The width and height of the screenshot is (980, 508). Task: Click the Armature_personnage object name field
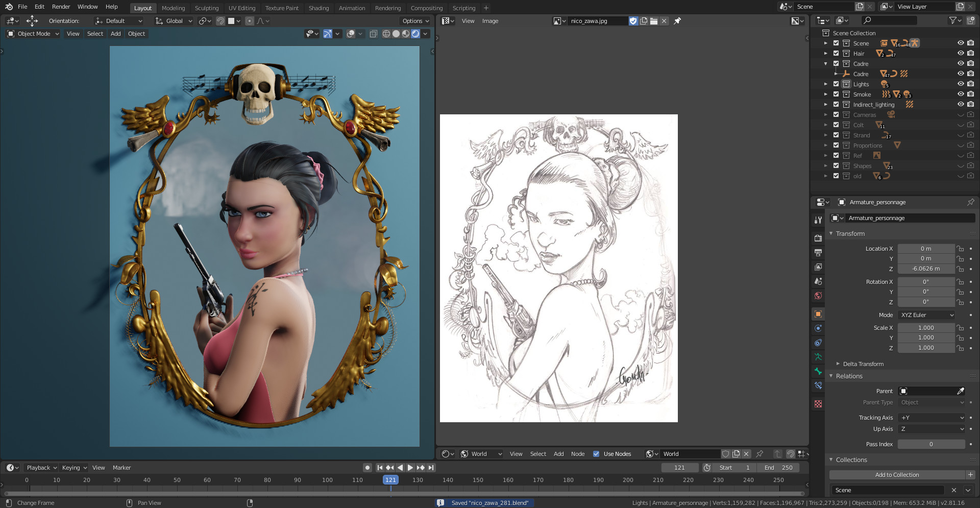[x=911, y=218]
